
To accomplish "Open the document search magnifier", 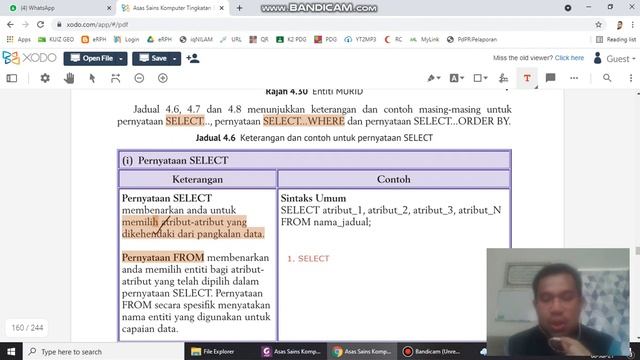I will pyautogui.click(x=607, y=78).
